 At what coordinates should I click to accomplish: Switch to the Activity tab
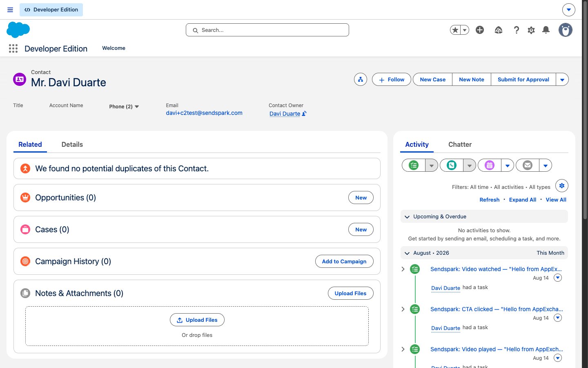click(x=417, y=144)
